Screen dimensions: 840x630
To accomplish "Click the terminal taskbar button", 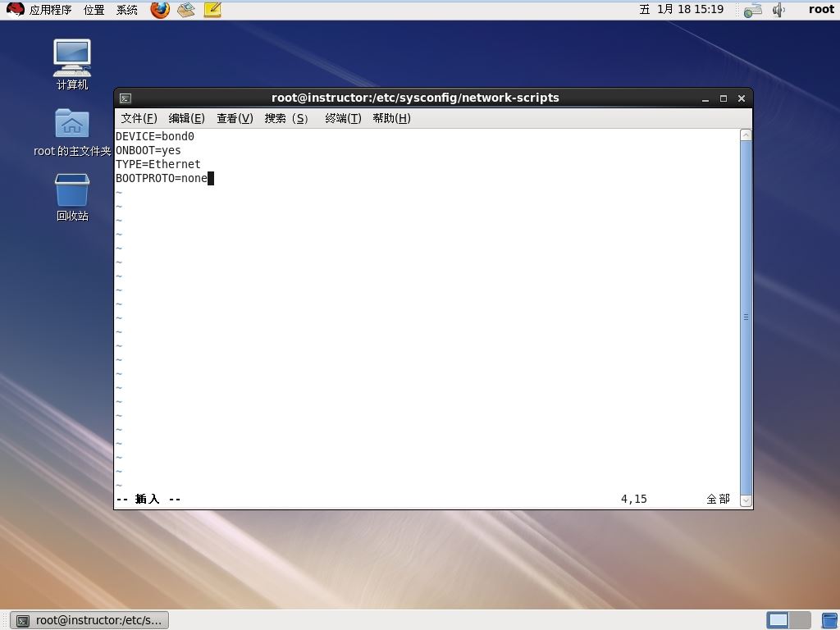I will point(89,620).
